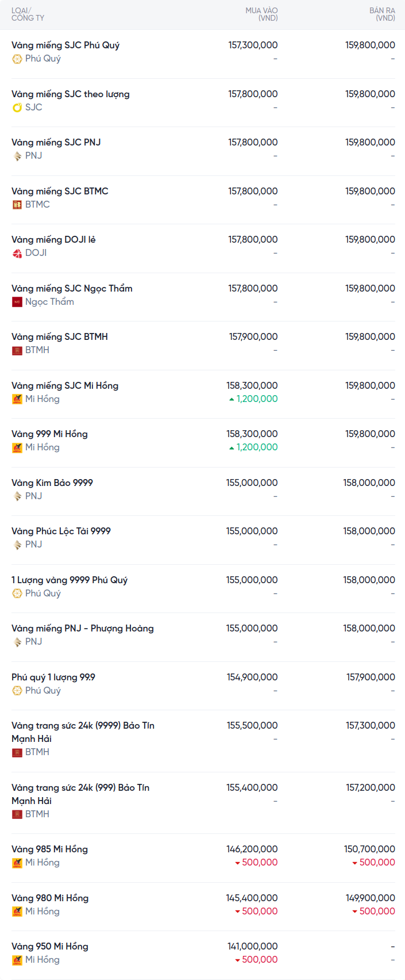Click the BÁN RA column header

382,14
